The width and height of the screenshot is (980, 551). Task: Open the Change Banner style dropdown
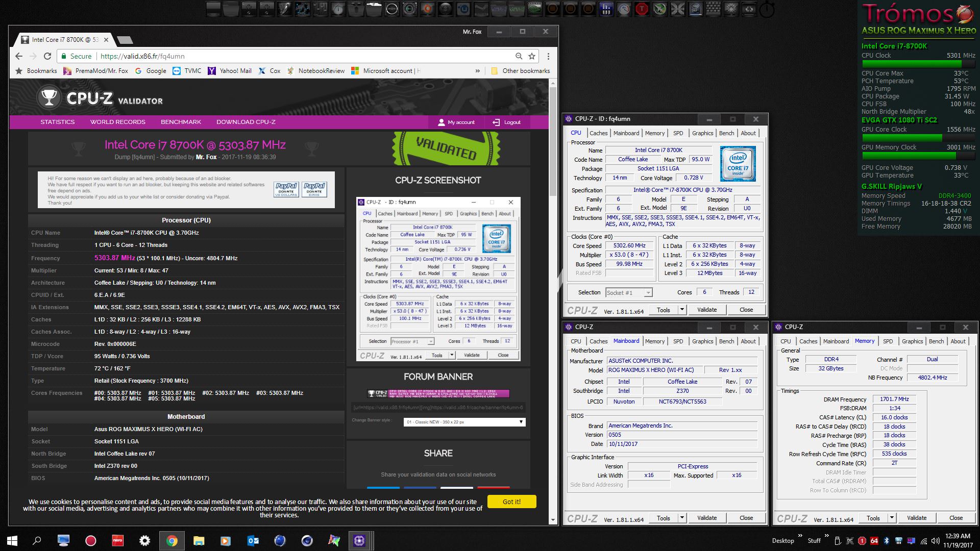pyautogui.click(x=464, y=422)
